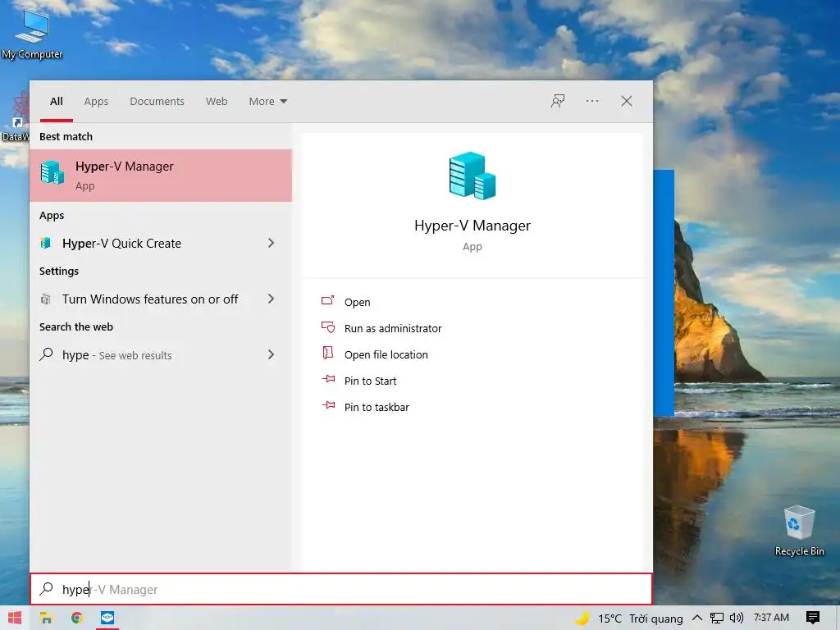Choose Open file location

point(386,354)
